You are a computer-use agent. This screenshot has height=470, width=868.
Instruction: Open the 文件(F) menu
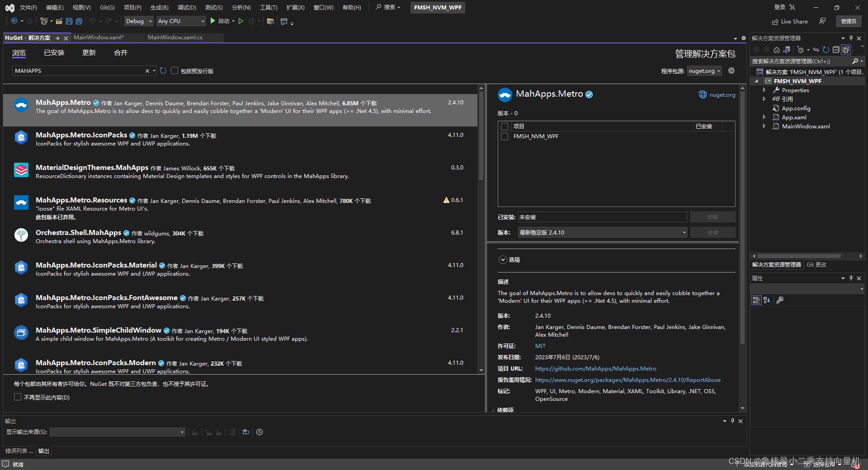pos(28,7)
